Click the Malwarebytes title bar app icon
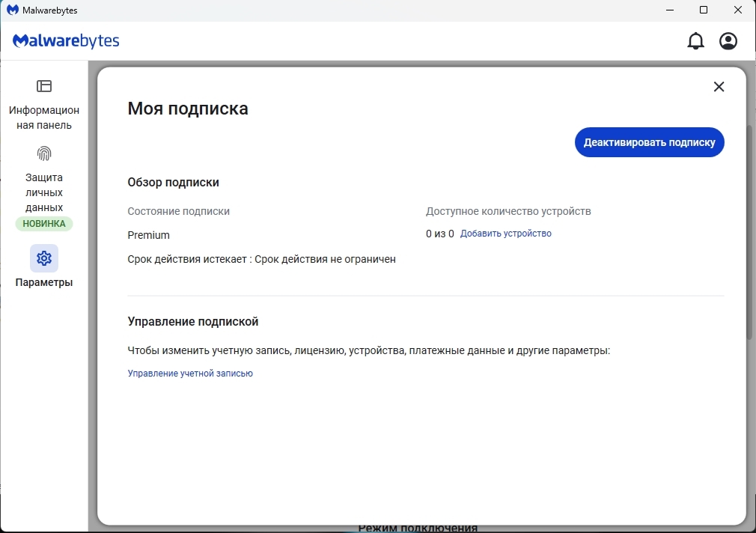 (x=13, y=10)
